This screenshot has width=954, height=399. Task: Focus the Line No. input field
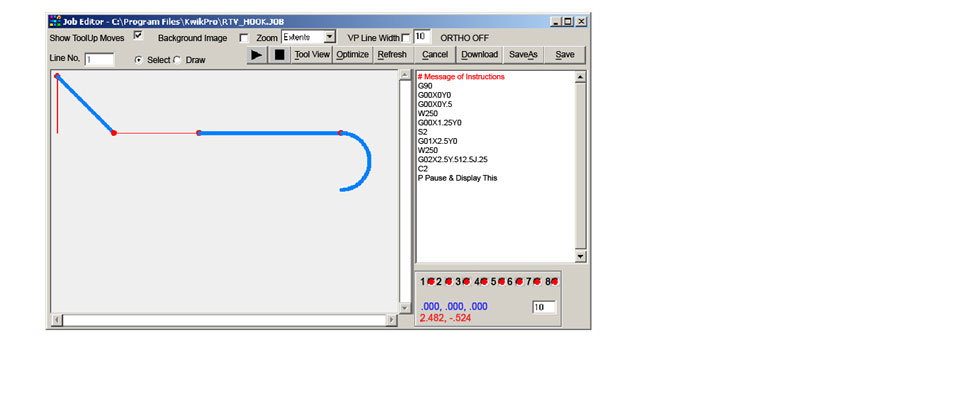[x=99, y=59]
